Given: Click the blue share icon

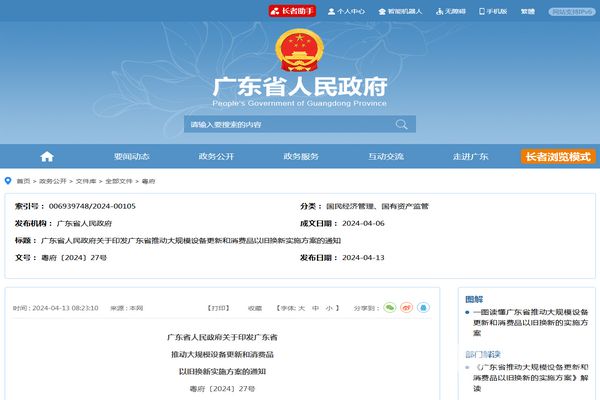Looking at the screenshot, I should [x=423, y=308].
